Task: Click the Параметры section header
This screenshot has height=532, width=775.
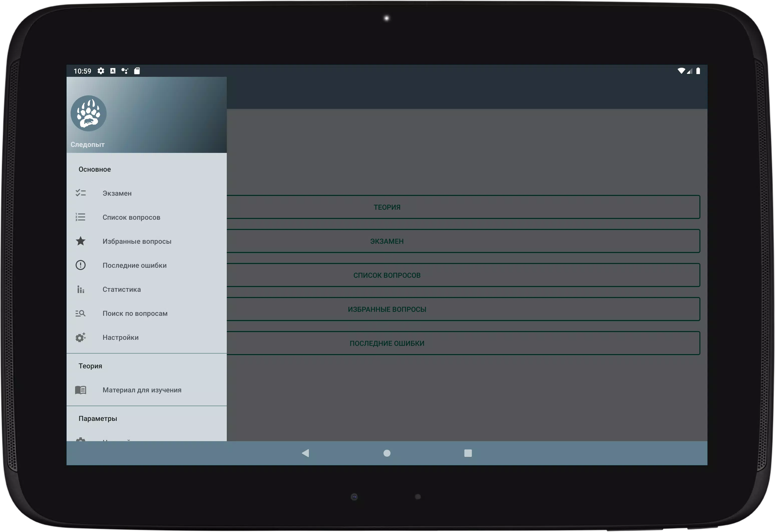Action: [98, 419]
